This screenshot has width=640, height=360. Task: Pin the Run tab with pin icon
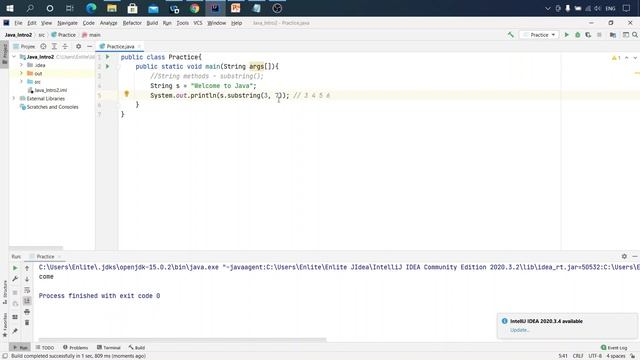15,331
